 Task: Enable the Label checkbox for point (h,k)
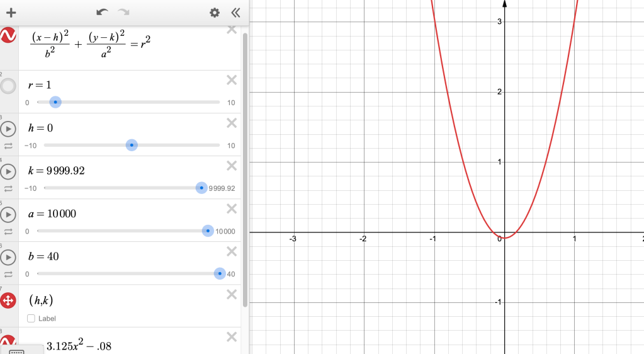click(x=31, y=319)
